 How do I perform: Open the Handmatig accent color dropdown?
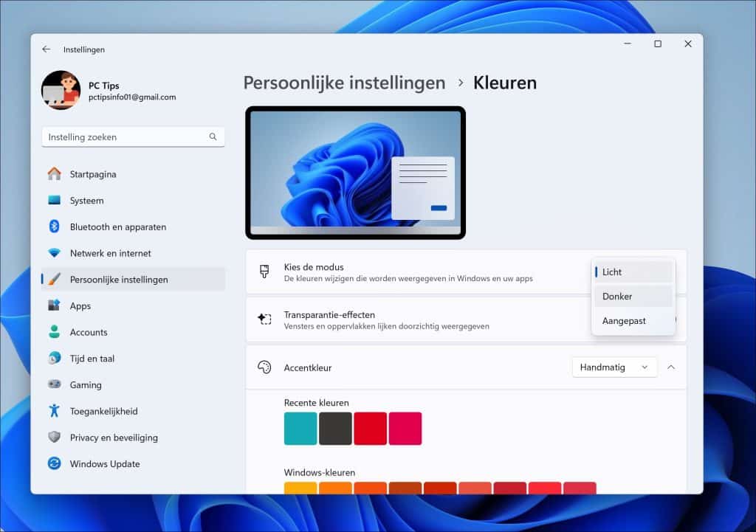coord(614,367)
